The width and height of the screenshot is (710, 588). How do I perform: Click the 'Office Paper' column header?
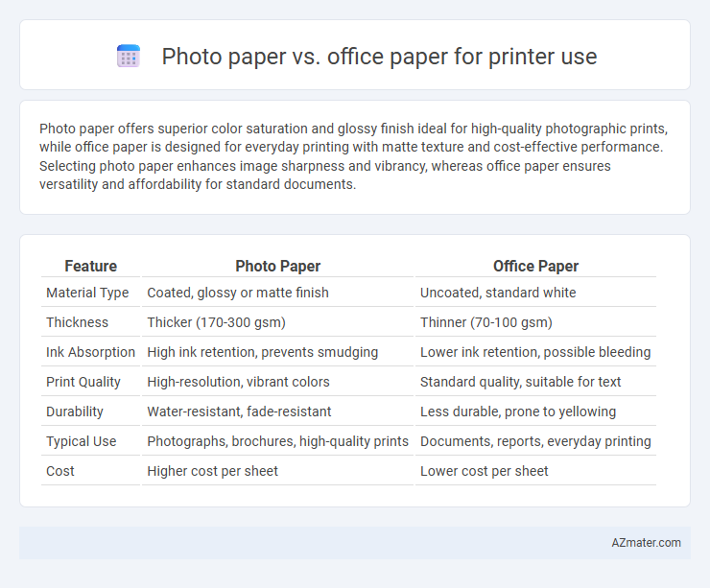click(535, 266)
